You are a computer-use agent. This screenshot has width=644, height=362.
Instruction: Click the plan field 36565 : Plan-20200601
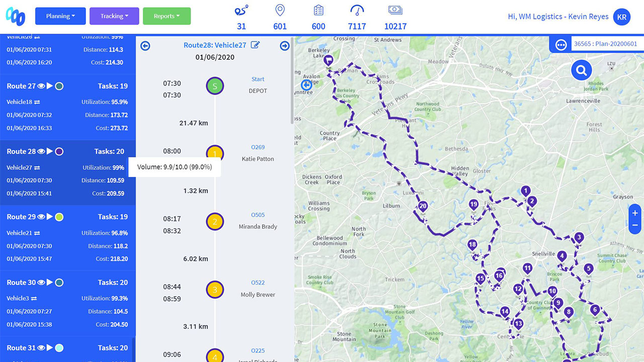[x=607, y=44]
